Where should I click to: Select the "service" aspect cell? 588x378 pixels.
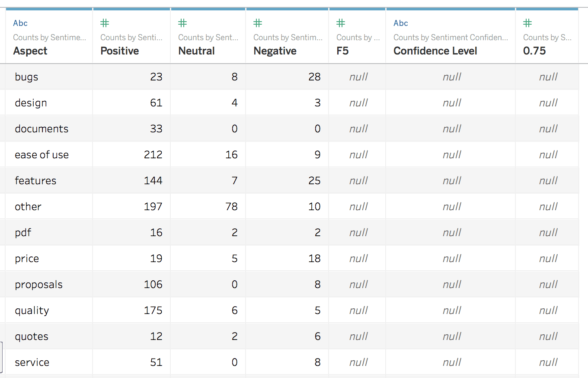49,362
